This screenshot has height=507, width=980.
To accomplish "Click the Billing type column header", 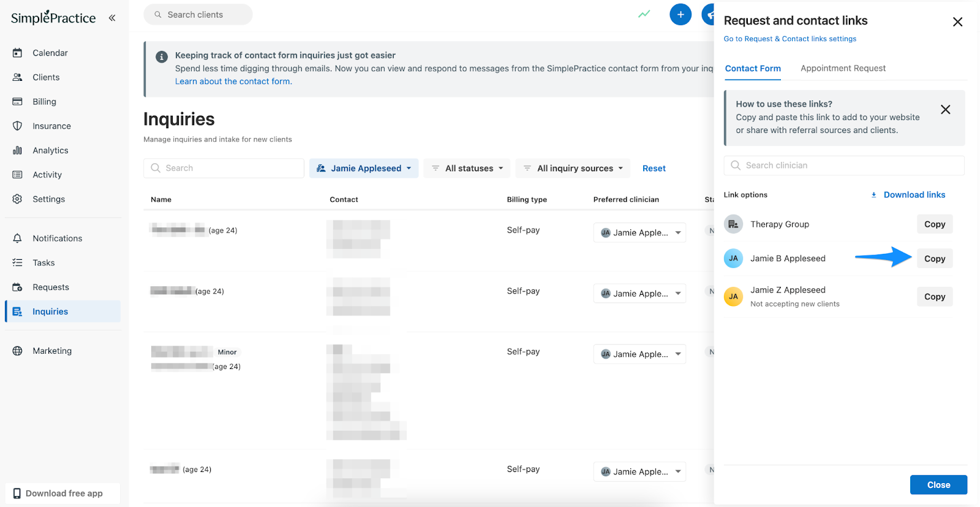I will pos(527,200).
